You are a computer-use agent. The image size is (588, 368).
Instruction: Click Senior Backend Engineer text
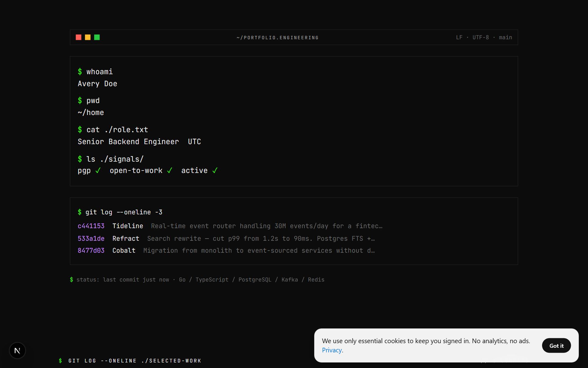pyautogui.click(x=128, y=142)
